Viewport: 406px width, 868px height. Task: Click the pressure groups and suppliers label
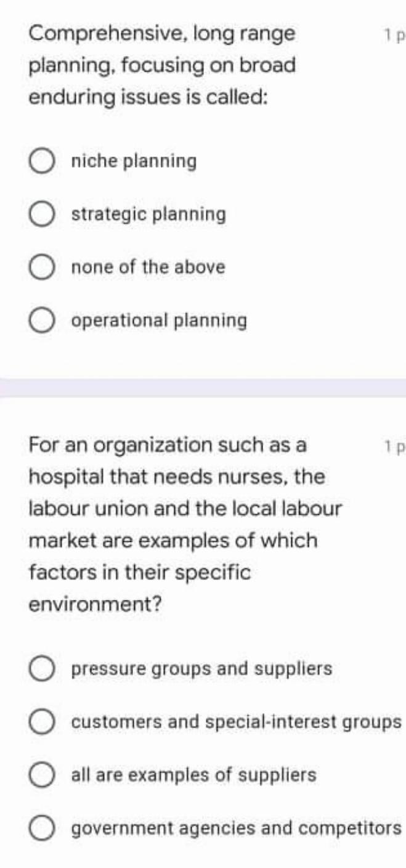coord(201,669)
